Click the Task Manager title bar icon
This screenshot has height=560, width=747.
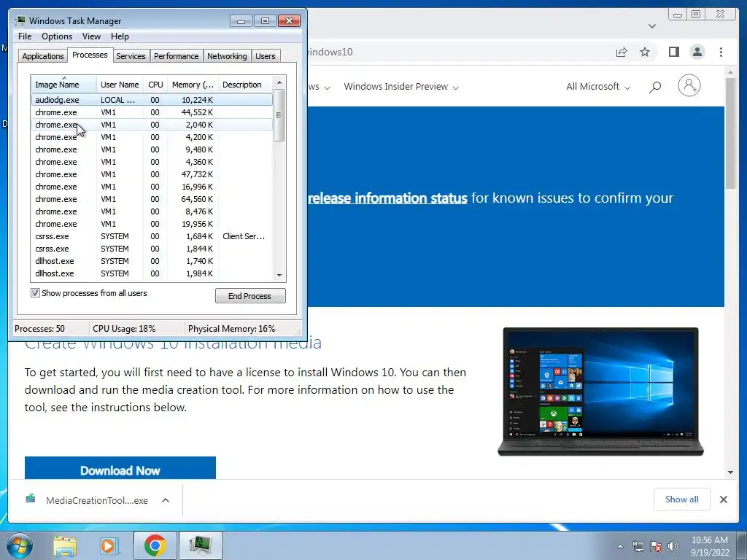click(x=20, y=20)
